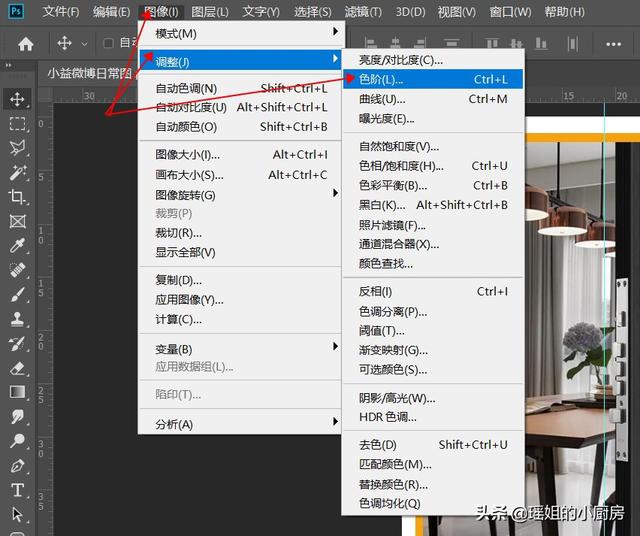This screenshot has width=640, height=536.
Task: Select the History Brush tool
Action: [17, 344]
